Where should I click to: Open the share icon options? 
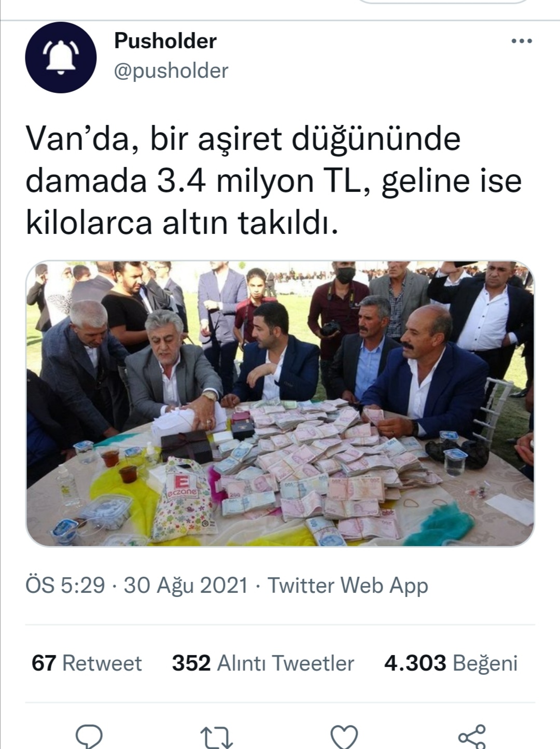pos(472,737)
